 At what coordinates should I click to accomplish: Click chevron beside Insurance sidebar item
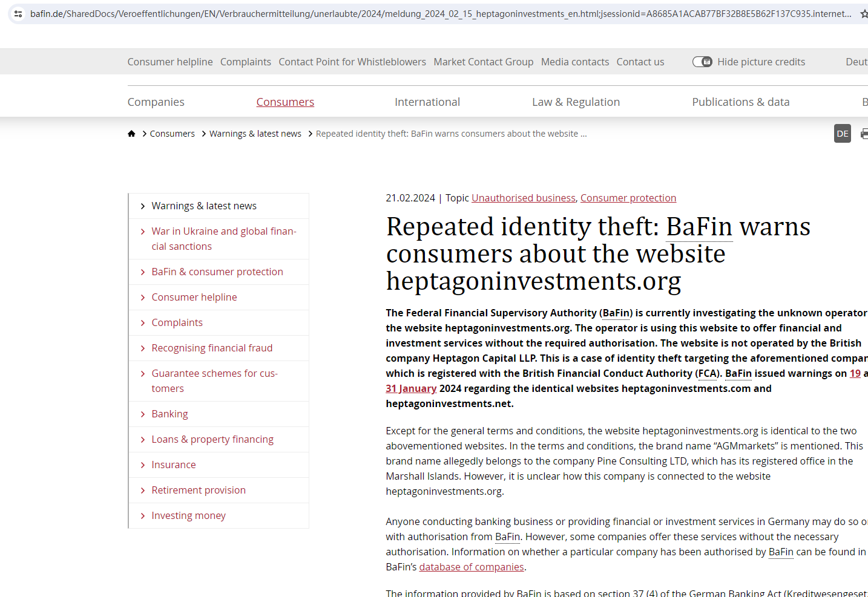[x=143, y=465]
